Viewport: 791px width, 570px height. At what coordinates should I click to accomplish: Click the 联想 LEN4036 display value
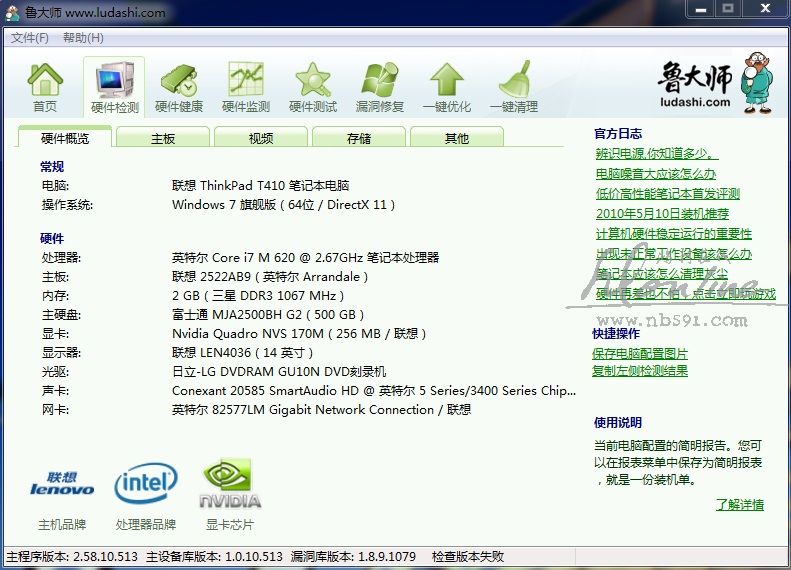click(242, 353)
